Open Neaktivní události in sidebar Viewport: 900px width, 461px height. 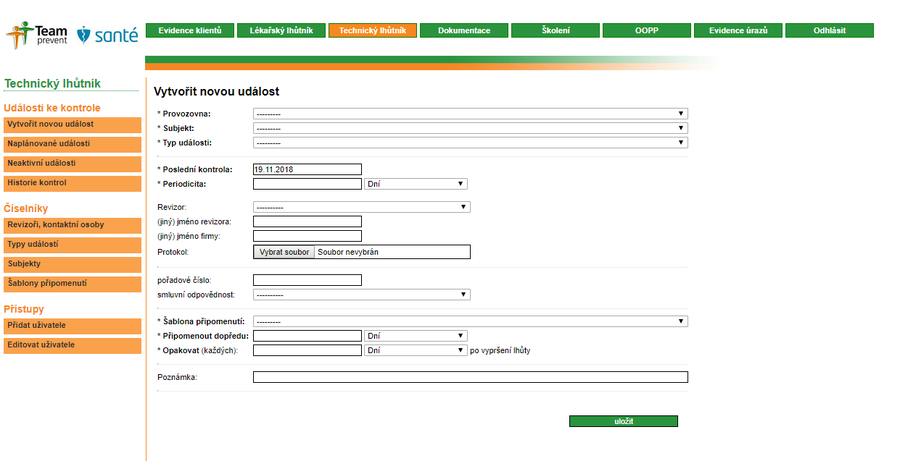coord(72,164)
